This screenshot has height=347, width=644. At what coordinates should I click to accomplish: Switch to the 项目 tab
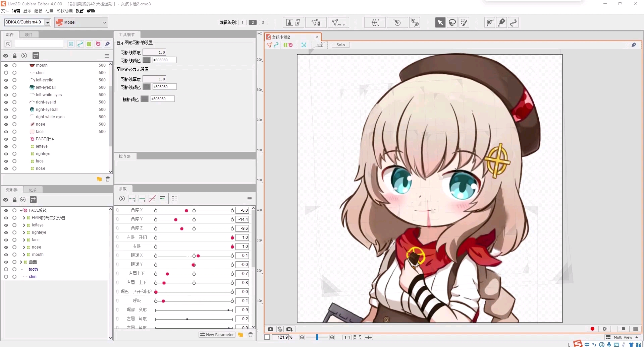coord(28,34)
